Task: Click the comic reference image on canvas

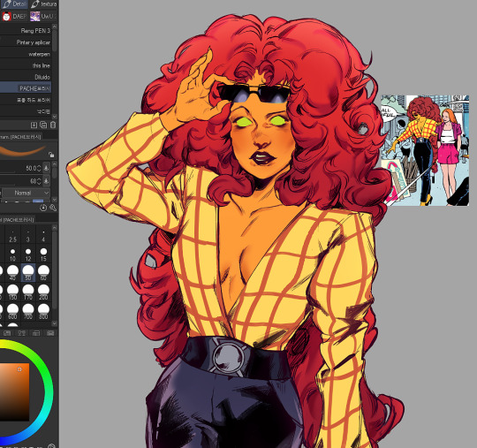Action: 425,150
